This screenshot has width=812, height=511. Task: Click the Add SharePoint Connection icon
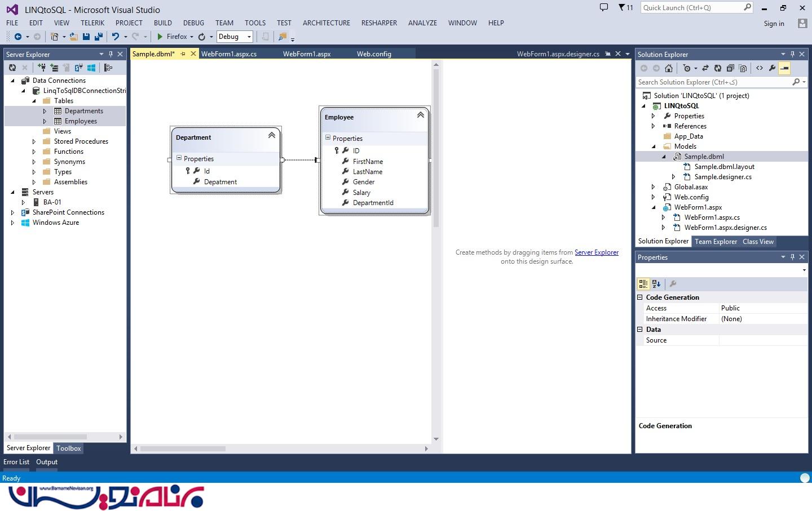78,68
